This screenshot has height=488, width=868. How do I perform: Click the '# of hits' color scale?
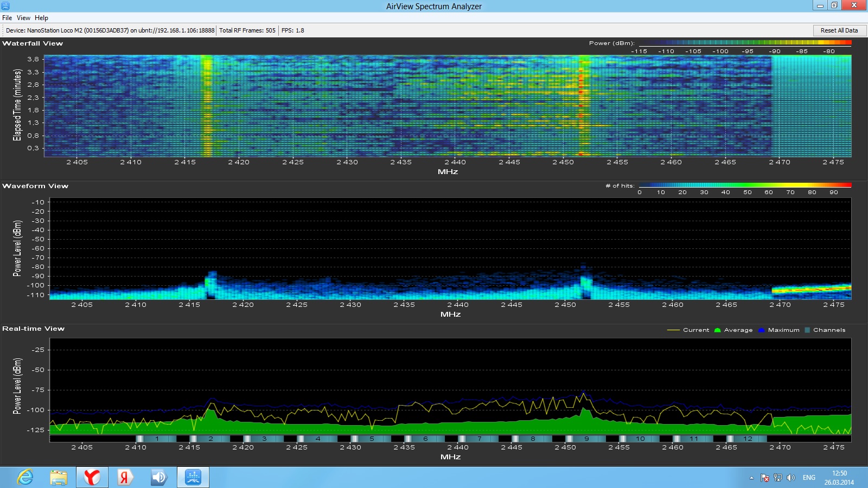click(x=745, y=185)
